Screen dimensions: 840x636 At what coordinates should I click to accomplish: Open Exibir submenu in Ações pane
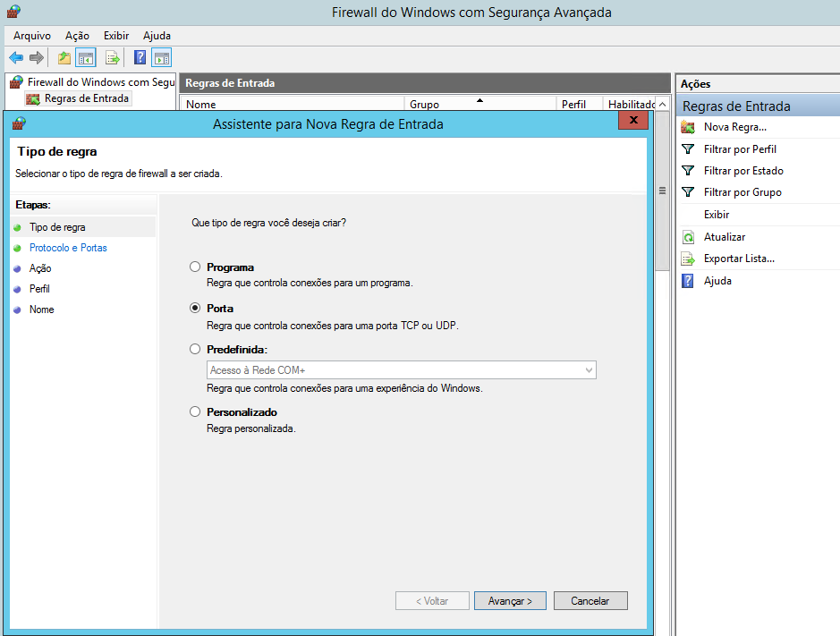pos(717,215)
